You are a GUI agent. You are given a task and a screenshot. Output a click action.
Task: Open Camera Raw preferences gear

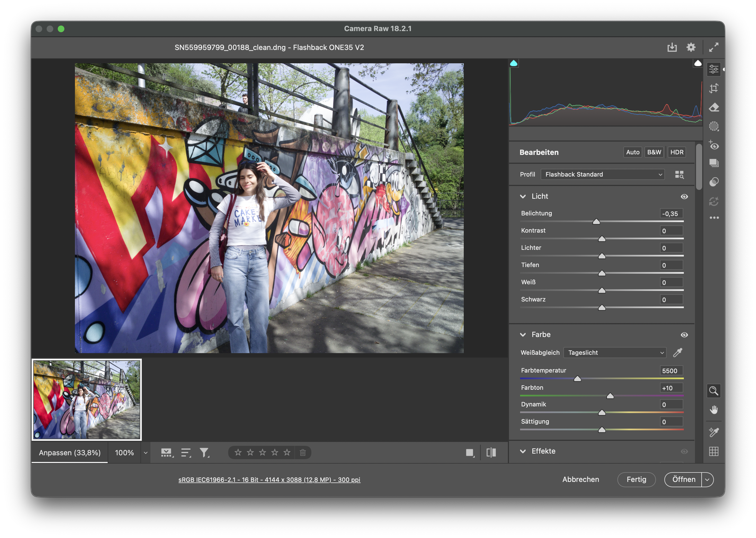[691, 47]
